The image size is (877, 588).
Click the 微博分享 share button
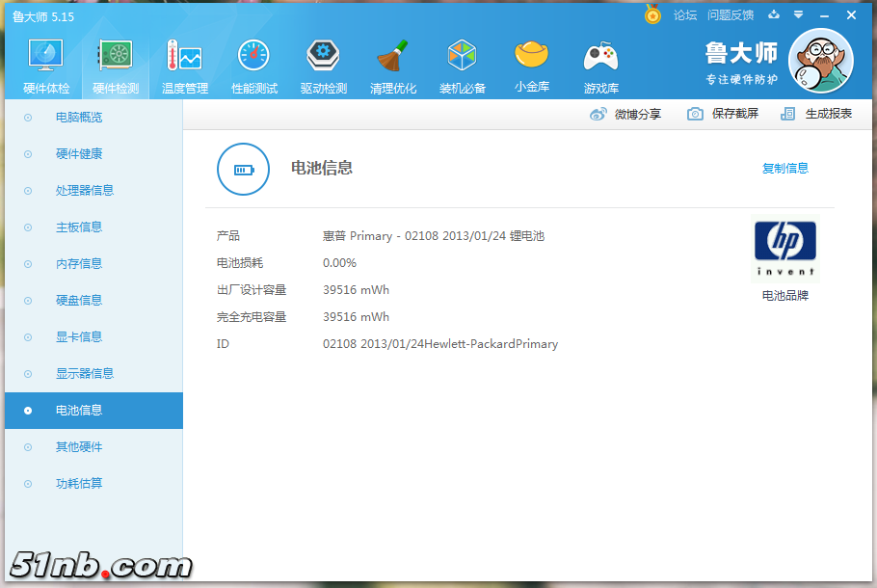625,114
